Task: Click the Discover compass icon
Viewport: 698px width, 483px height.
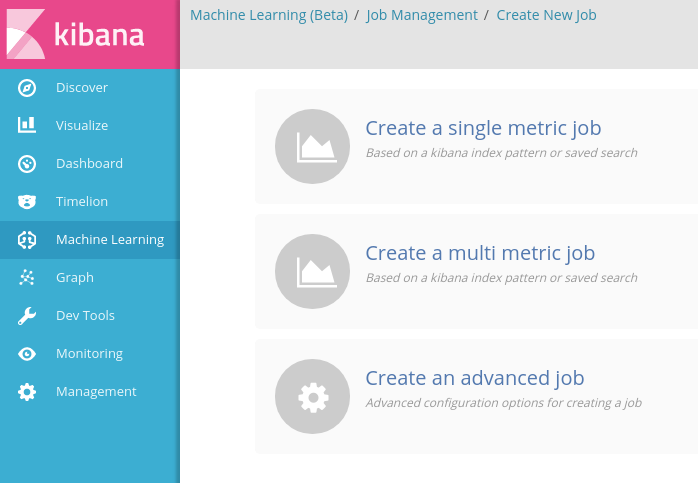Action: (27, 88)
